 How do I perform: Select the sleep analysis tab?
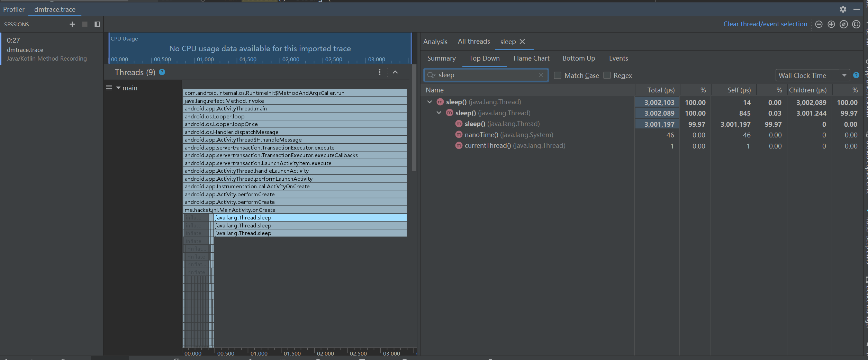tap(508, 42)
